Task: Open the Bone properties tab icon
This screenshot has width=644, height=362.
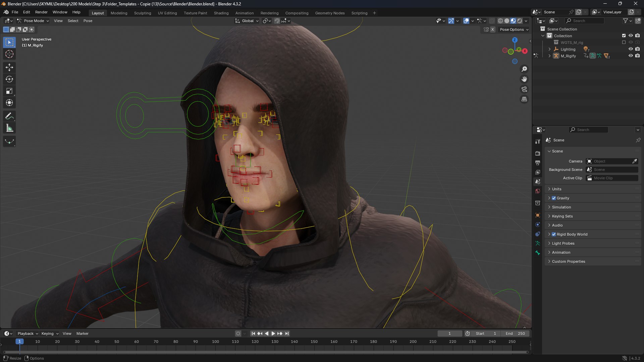Action: click(538, 253)
